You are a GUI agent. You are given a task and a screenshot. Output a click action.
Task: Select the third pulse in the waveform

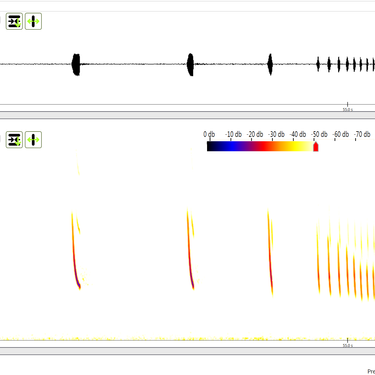[x=270, y=64]
